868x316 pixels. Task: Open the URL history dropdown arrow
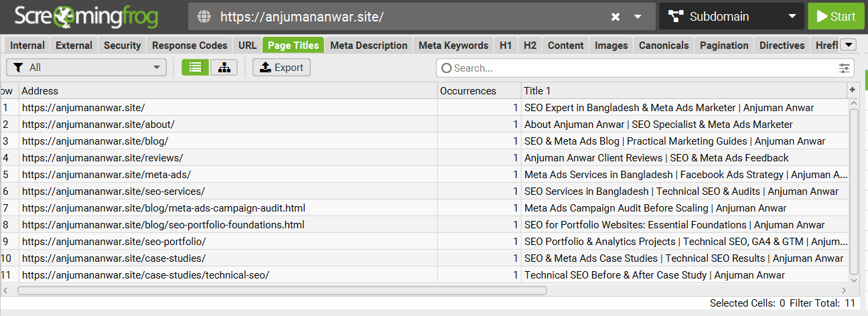638,17
